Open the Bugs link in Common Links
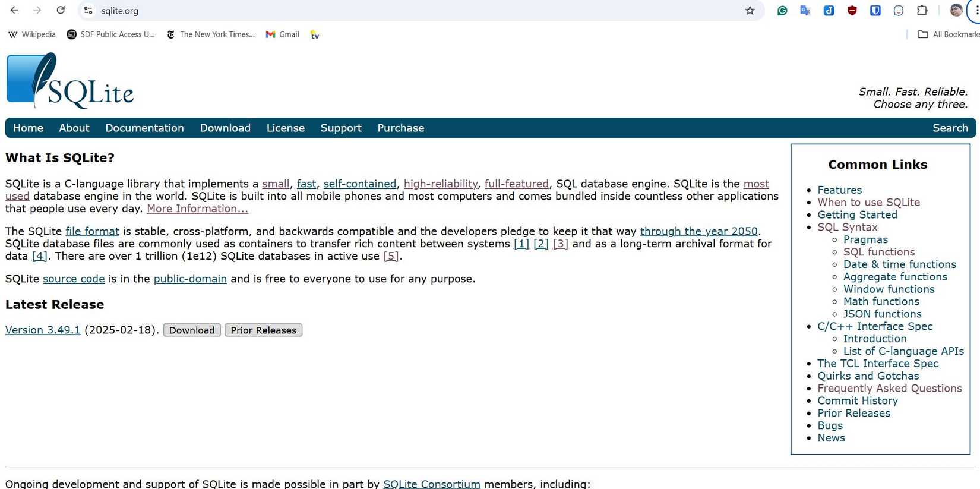980x489 pixels. pyautogui.click(x=830, y=425)
